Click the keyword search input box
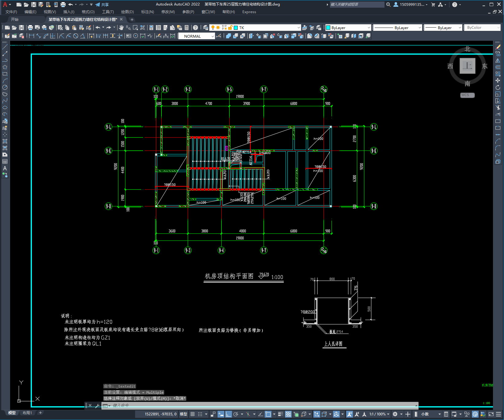The image size is (504, 420). pyautogui.click(x=357, y=5)
